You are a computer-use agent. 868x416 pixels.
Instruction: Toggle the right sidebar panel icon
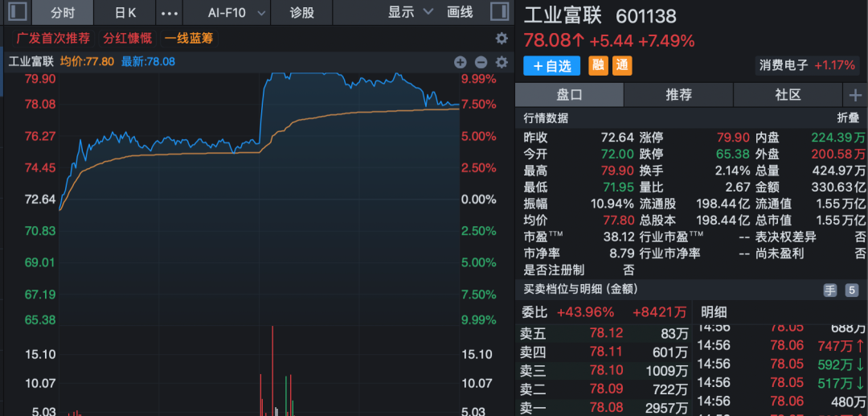pos(500,12)
